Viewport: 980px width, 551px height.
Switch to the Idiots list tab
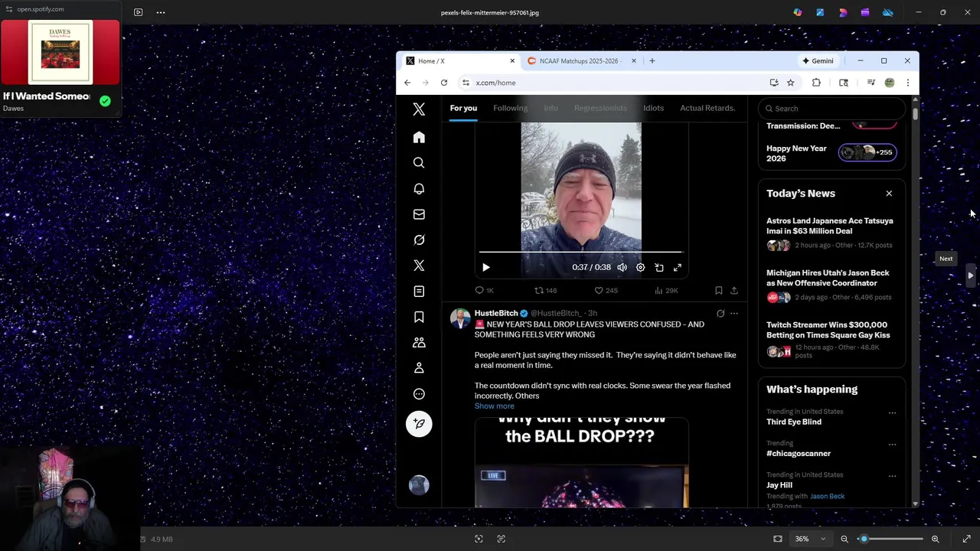tap(653, 108)
